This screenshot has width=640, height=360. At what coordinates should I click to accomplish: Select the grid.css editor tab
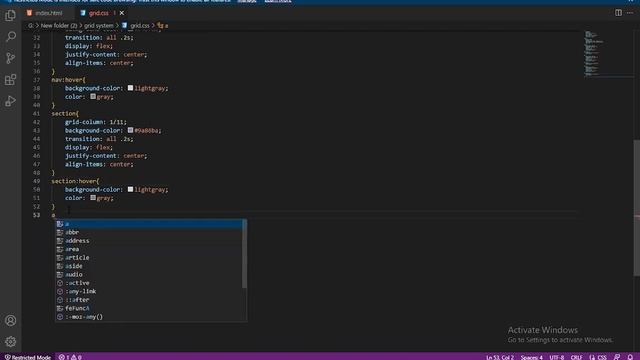[98, 13]
